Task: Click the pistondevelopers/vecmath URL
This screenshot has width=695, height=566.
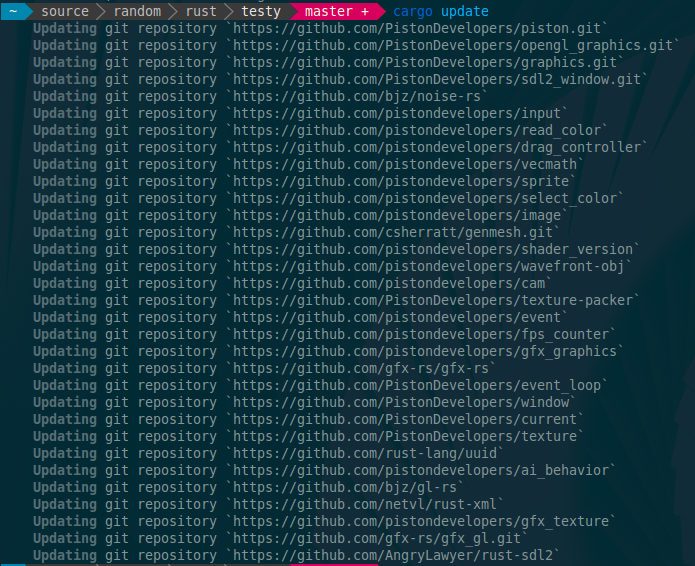Action: click(x=405, y=164)
